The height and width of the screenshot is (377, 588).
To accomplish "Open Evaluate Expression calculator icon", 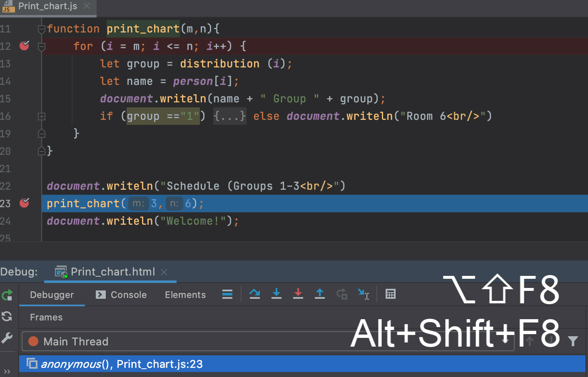I will 391,294.
